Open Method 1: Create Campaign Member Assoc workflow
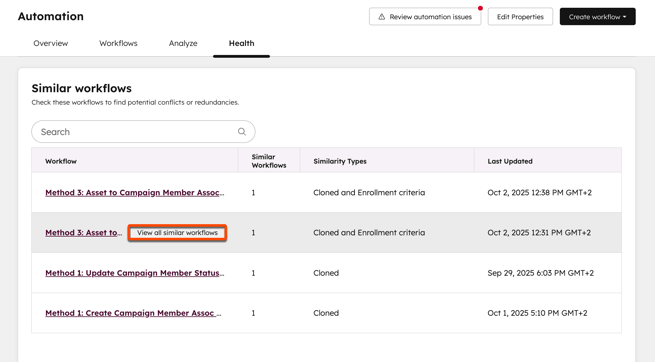Viewport: 655px width, 362px height. 133,313
